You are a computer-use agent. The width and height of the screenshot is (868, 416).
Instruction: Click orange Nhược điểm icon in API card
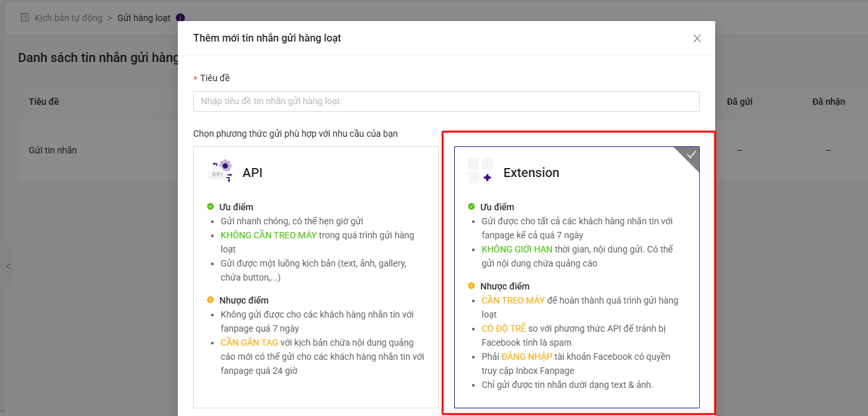(x=210, y=300)
